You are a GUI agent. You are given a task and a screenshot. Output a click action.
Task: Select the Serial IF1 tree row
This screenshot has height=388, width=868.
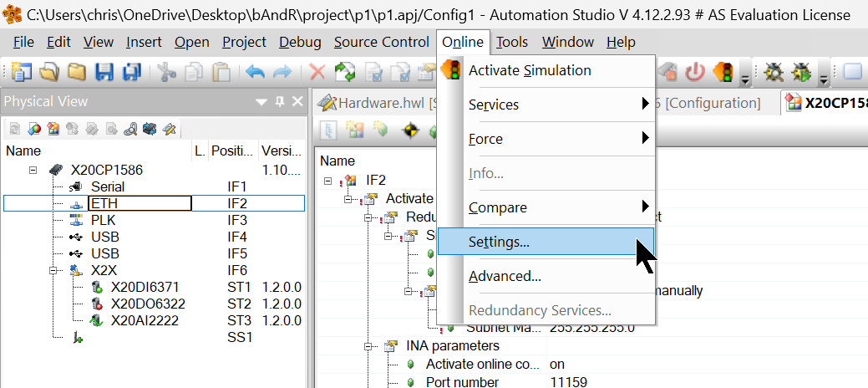point(154,186)
